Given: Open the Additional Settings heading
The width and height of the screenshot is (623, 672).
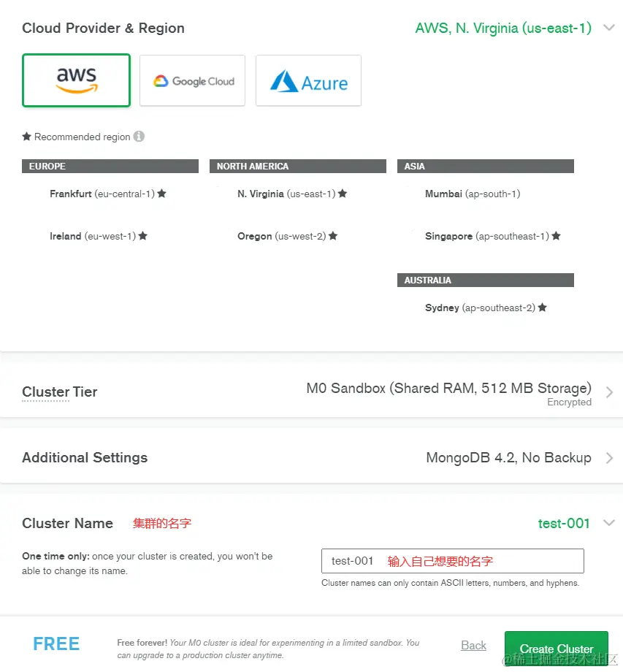Looking at the screenshot, I should [x=85, y=458].
